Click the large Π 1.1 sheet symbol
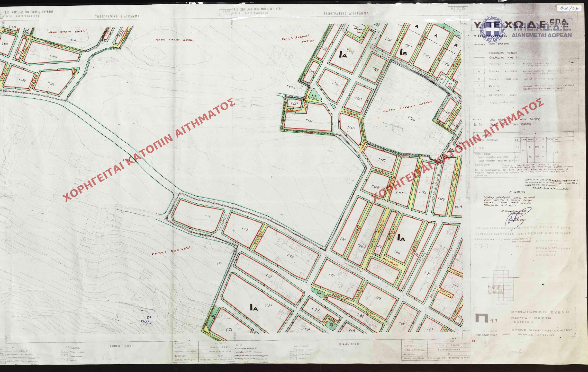Image resolution: width=588 pixels, height=372 pixels. [x=482, y=318]
